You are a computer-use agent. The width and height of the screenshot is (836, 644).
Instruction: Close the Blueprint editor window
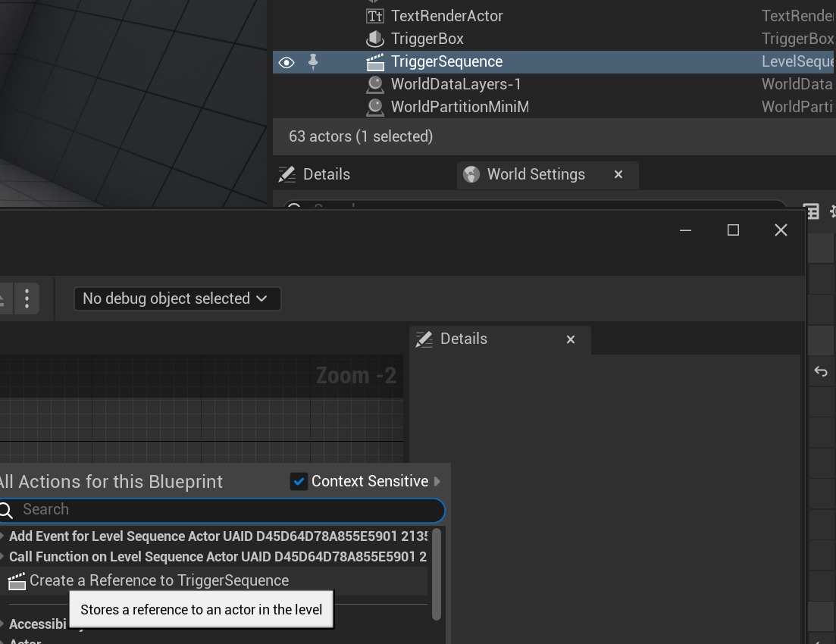pos(781,230)
